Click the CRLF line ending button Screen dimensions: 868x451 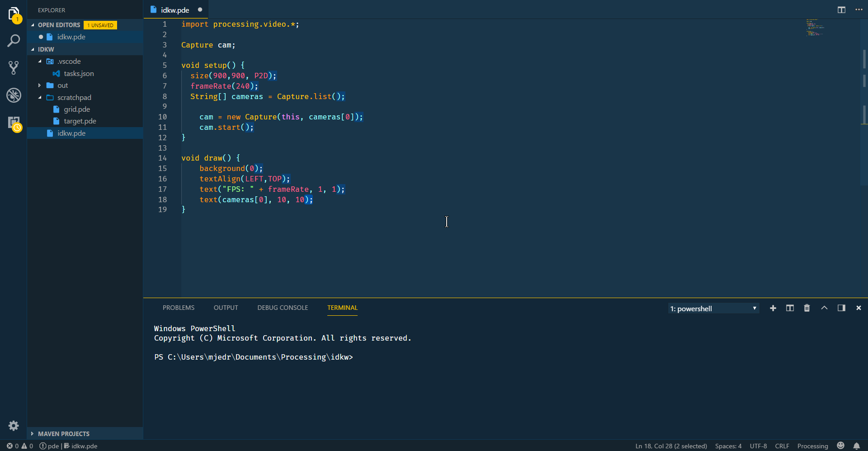click(782, 446)
